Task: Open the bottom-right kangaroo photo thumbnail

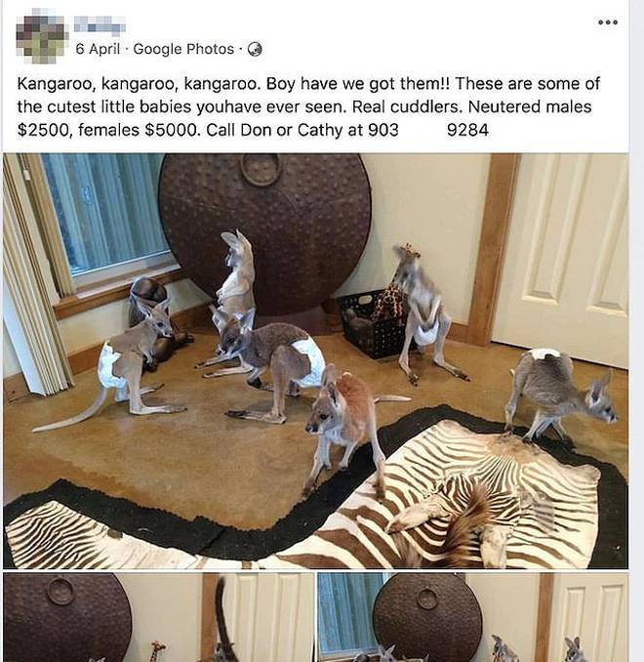Action: coord(473,617)
